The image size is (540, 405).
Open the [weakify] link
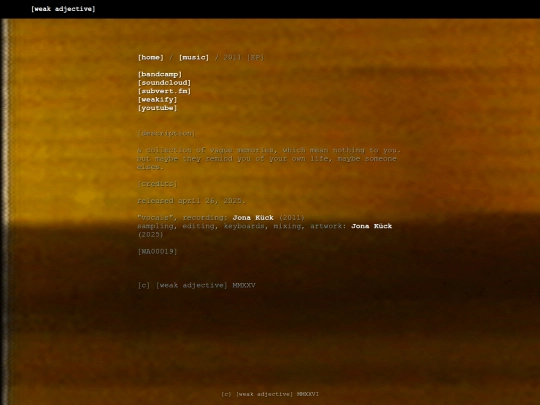pyautogui.click(x=157, y=100)
